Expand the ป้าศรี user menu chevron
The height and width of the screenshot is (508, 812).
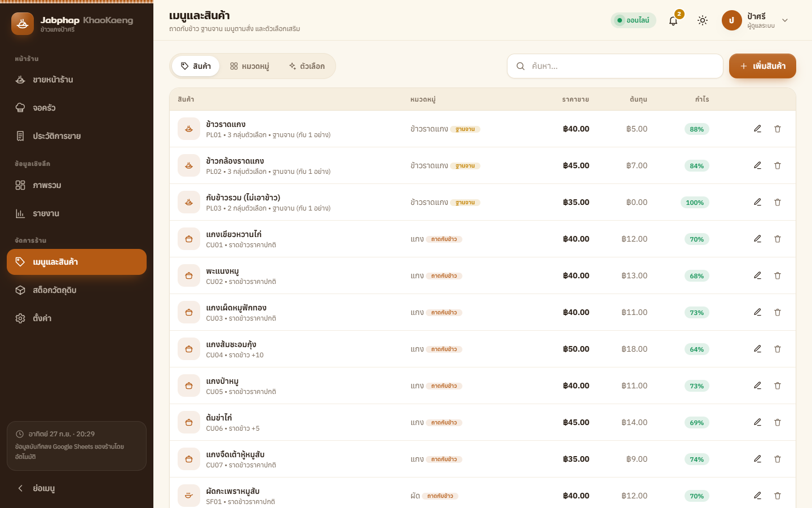tap(785, 20)
